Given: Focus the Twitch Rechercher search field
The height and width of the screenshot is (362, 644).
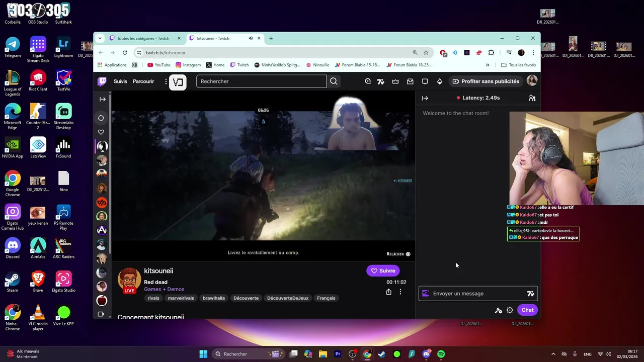Looking at the screenshot, I should pyautogui.click(x=261, y=81).
